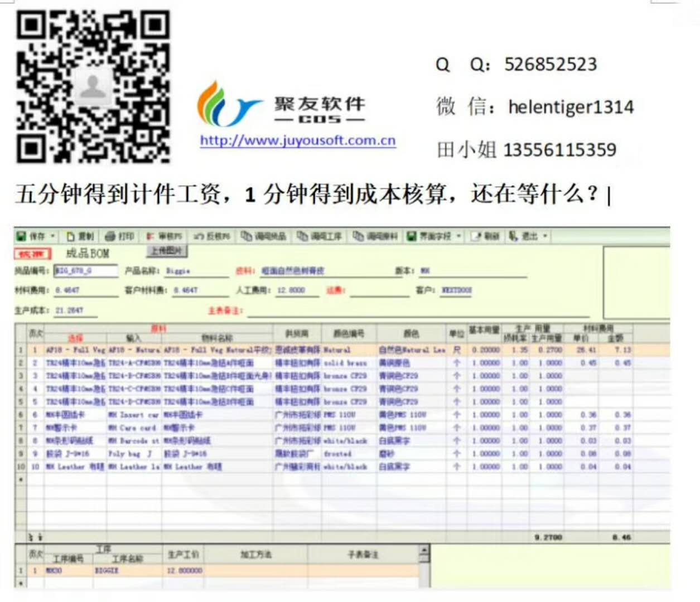Click the 加工方法 column header

[256, 555]
